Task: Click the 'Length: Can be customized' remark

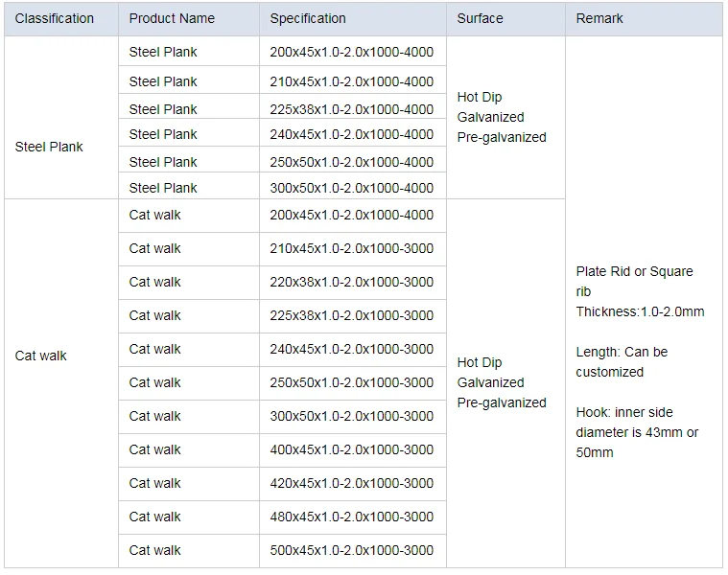Action: click(x=622, y=362)
